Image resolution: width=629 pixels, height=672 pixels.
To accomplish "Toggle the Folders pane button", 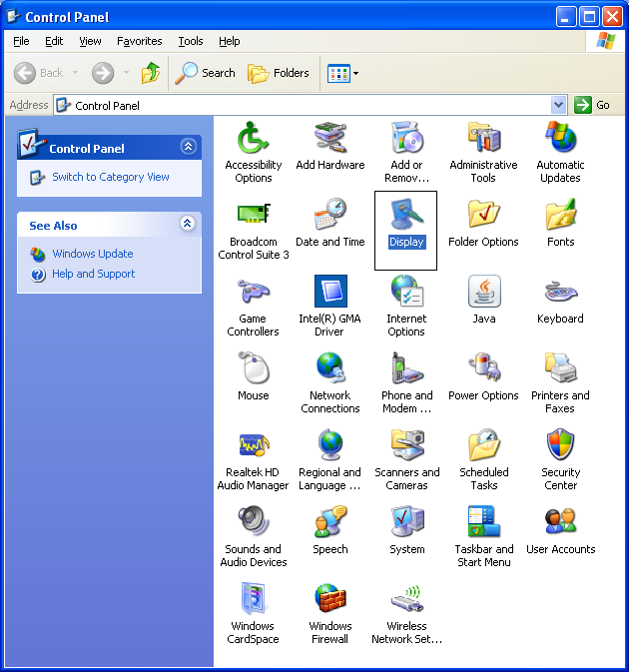I will tap(279, 73).
